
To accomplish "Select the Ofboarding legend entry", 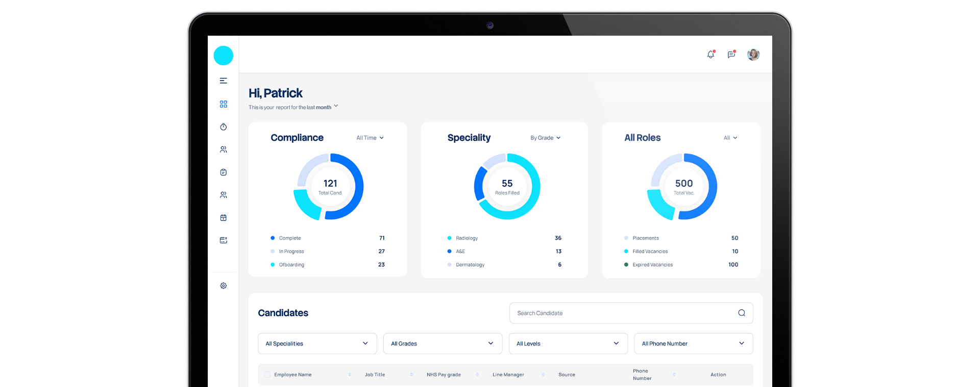I will 291,265.
